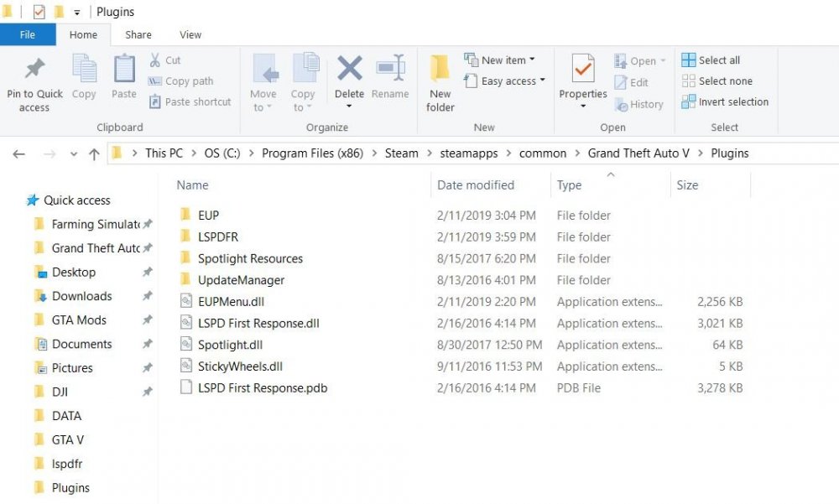839x504 pixels.
Task: Click the Pin to Quick access icon
Action: click(34, 75)
